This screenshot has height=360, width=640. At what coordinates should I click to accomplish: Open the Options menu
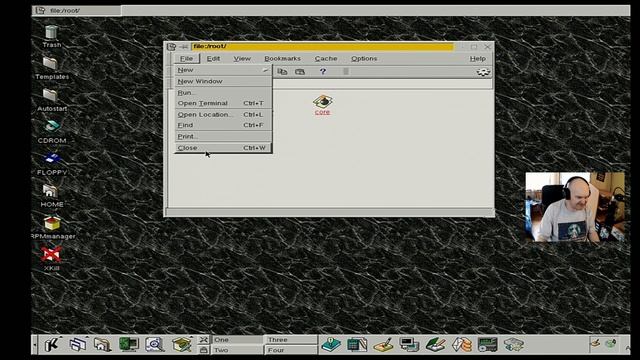(x=364, y=58)
